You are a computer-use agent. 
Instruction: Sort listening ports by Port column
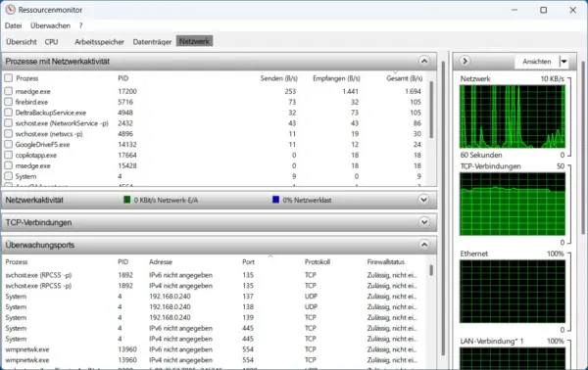point(248,261)
